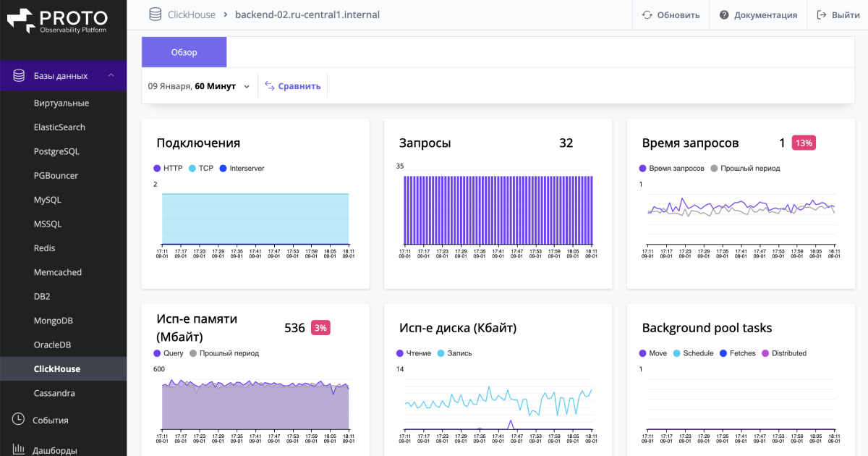Click the ClickHouse breadcrumb link
The height and width of the screenshot is (456, 868).
(192, 14)
